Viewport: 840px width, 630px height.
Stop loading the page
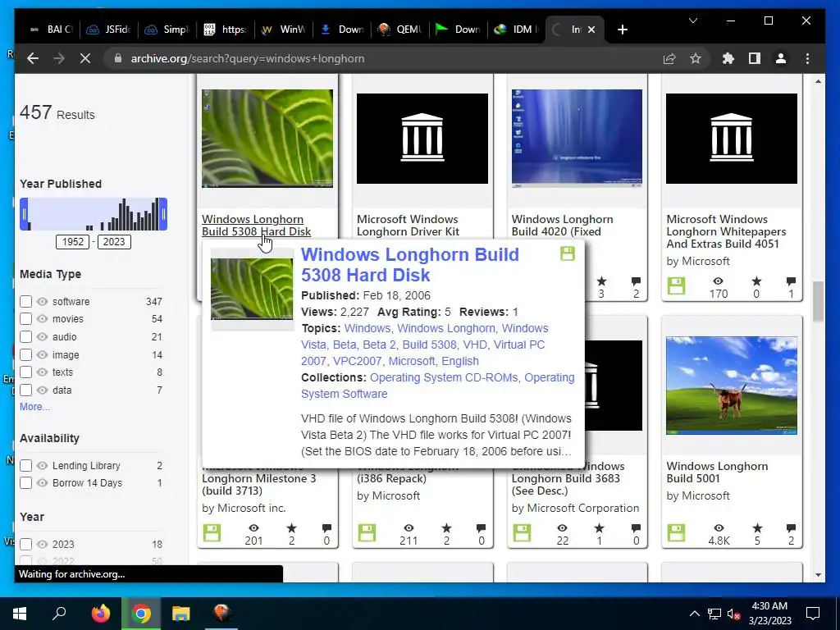(85, 58)
